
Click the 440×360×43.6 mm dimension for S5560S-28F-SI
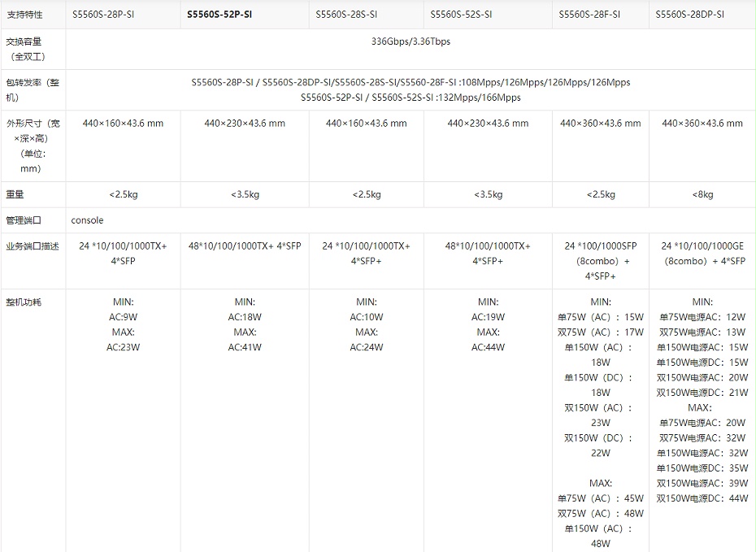point(601,123)
